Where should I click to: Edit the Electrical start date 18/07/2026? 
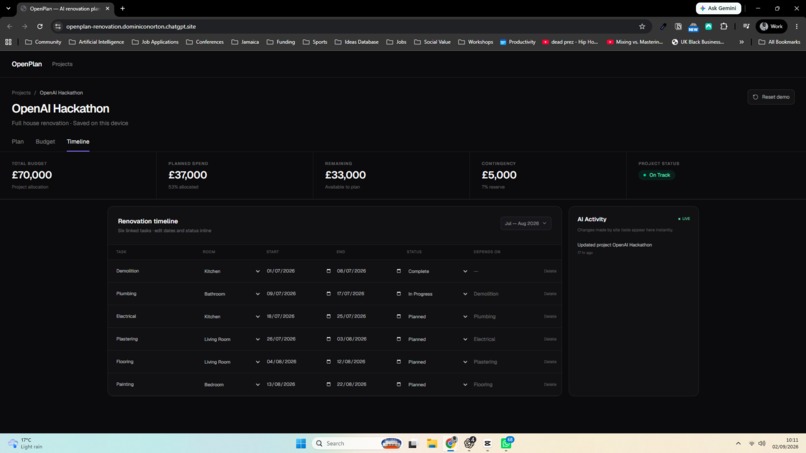click(281, 316)
